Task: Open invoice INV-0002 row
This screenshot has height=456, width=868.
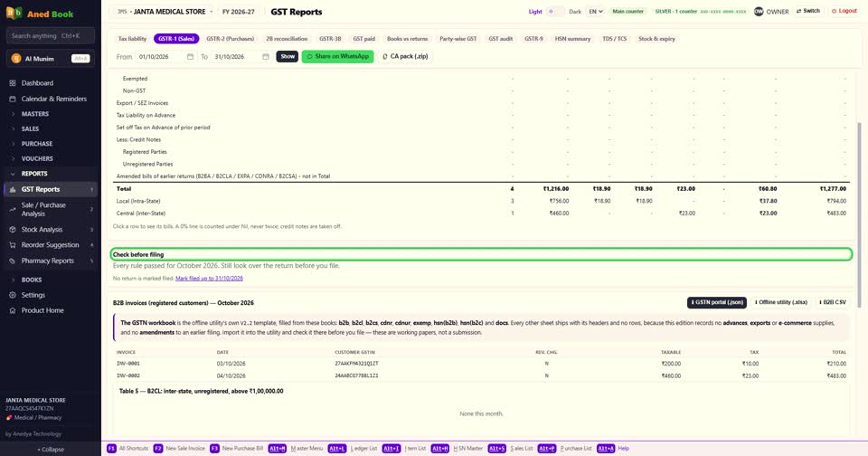Action: [481, 375]
